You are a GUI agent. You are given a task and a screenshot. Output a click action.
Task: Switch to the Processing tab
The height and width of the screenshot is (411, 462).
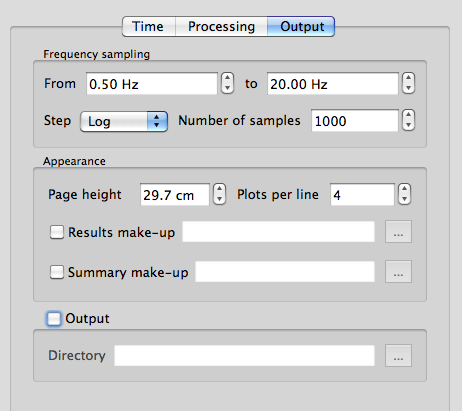point(221,26)
